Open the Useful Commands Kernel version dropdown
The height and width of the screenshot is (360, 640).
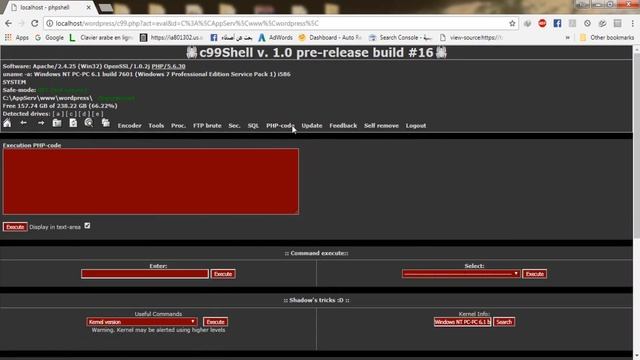[142, 322]
